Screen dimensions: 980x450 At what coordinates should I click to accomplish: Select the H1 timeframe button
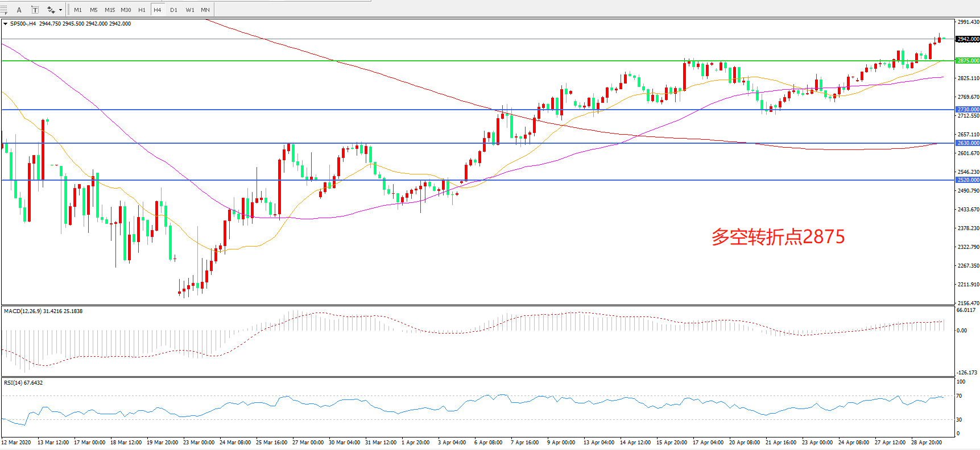point(142,10)
